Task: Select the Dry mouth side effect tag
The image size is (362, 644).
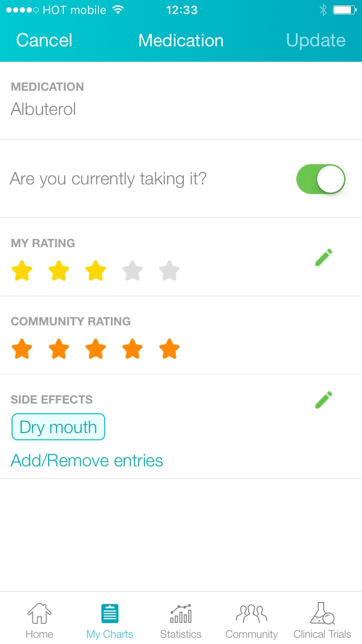Action: [x=58, y=427]
